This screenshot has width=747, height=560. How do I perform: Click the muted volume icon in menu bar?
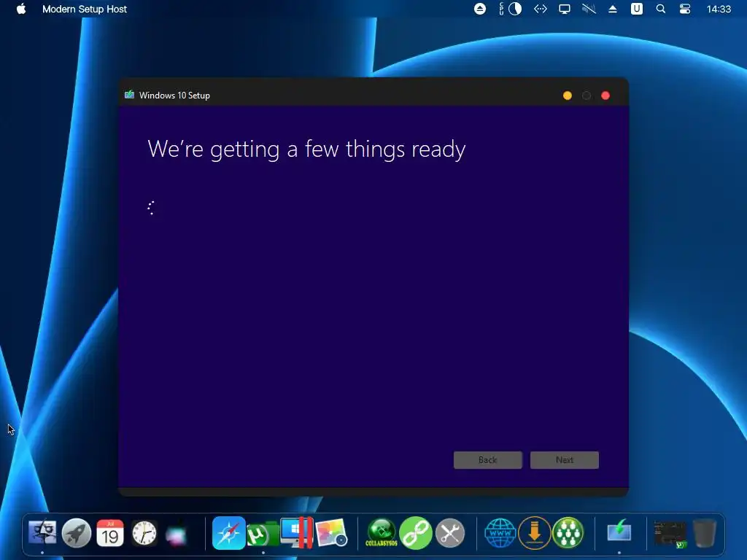coord(589,9)
